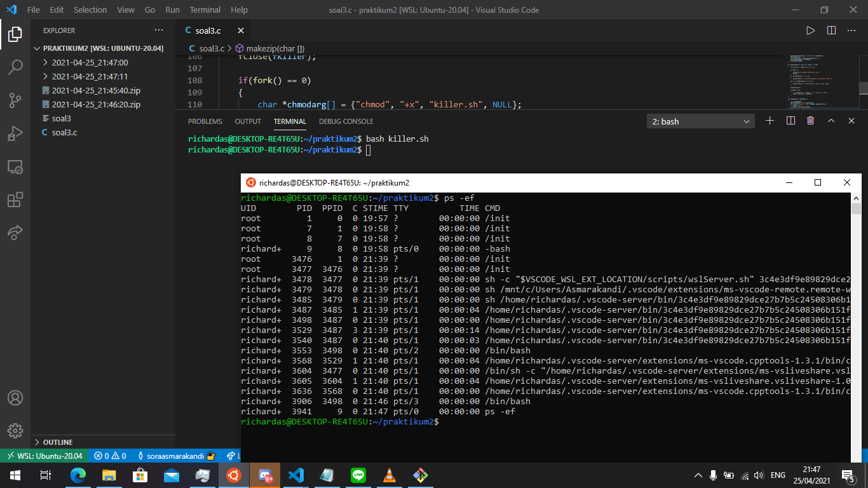
Task: Click the editor vertical scrollbar
Action: pyautogui.click(x=864, y=88)
